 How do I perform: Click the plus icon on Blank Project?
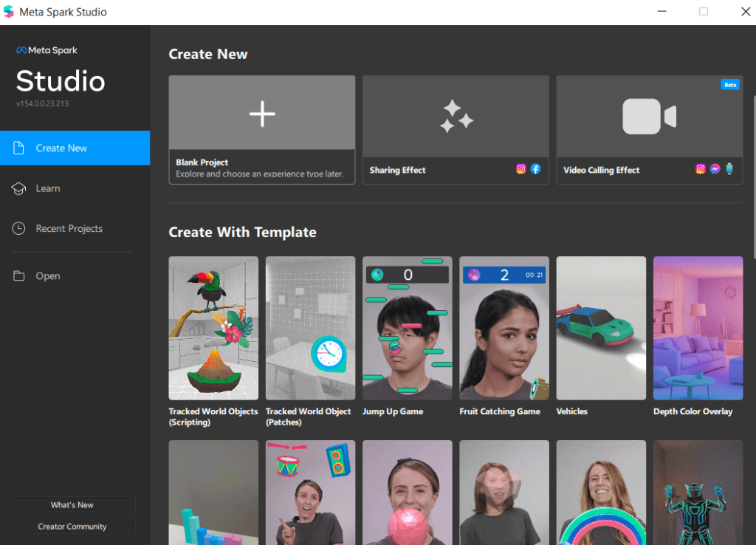click(x=261, y=114)
